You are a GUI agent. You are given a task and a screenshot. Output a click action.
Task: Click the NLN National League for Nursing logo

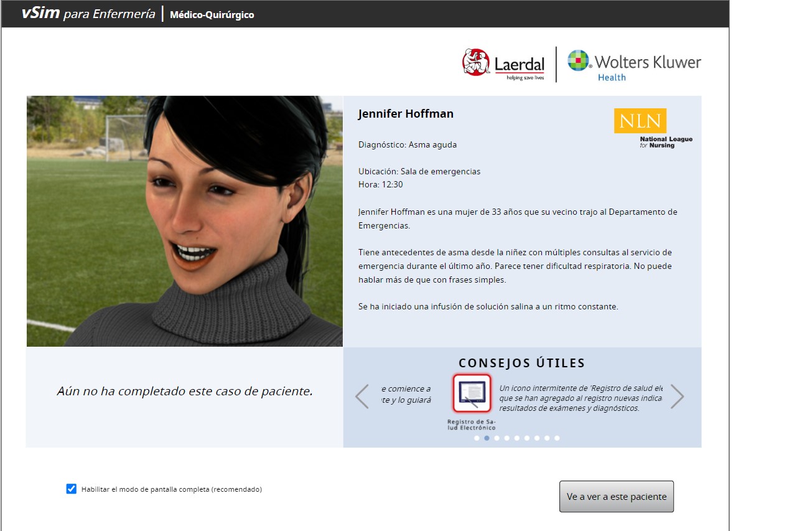click(x=652, y=128)
